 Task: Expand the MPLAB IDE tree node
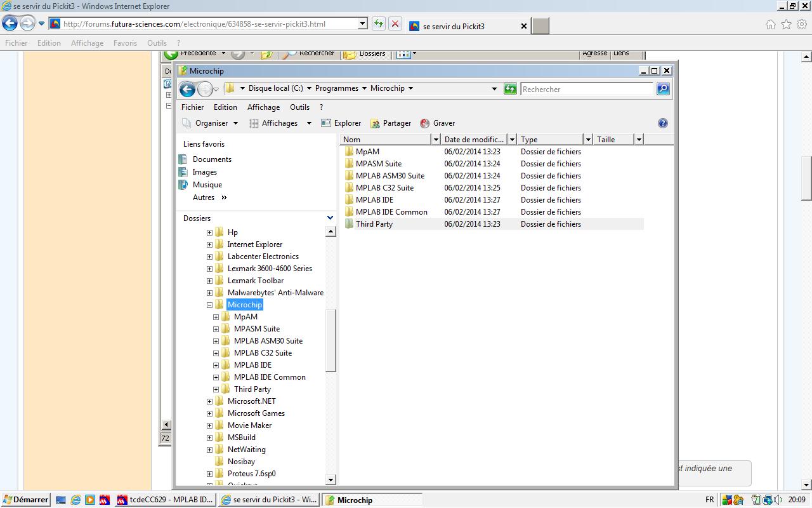point(216,365)
